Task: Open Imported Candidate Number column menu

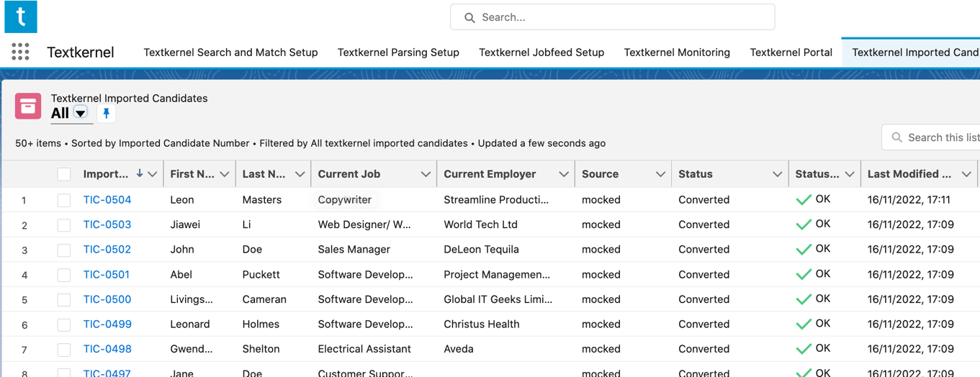Action: [153, 174]
